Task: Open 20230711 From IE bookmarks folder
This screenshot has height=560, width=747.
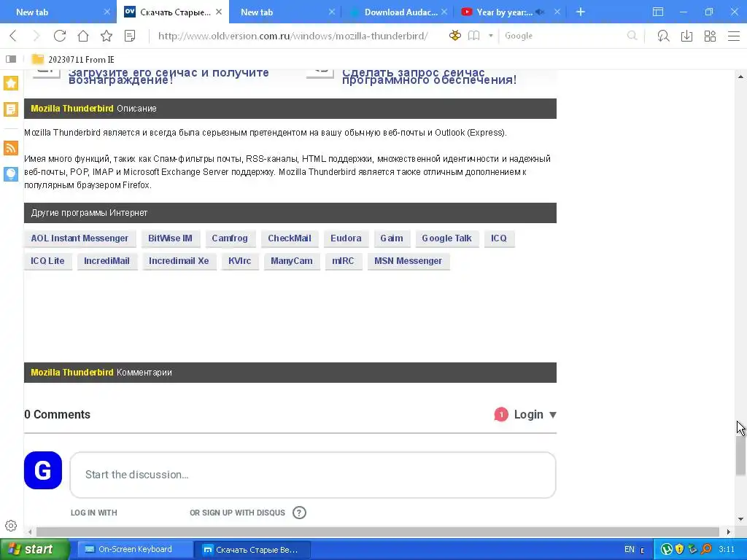Action: click(x=73, y=60)
